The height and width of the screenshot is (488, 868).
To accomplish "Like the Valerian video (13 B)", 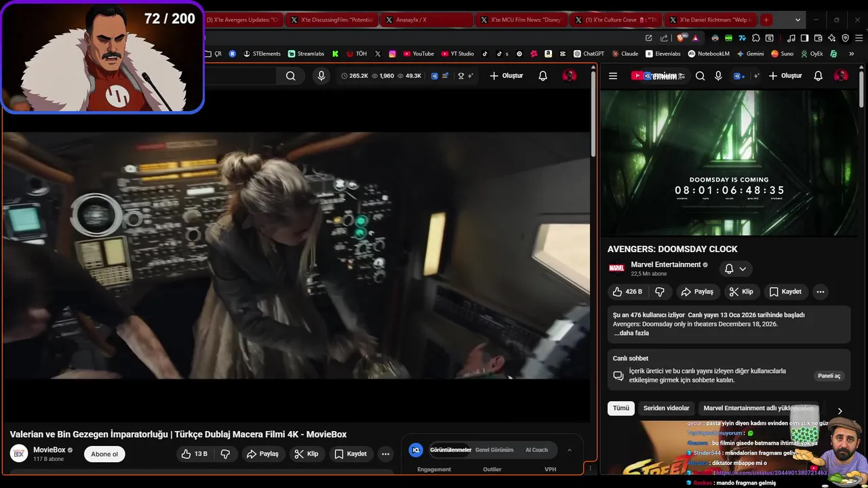I will 194,454.
